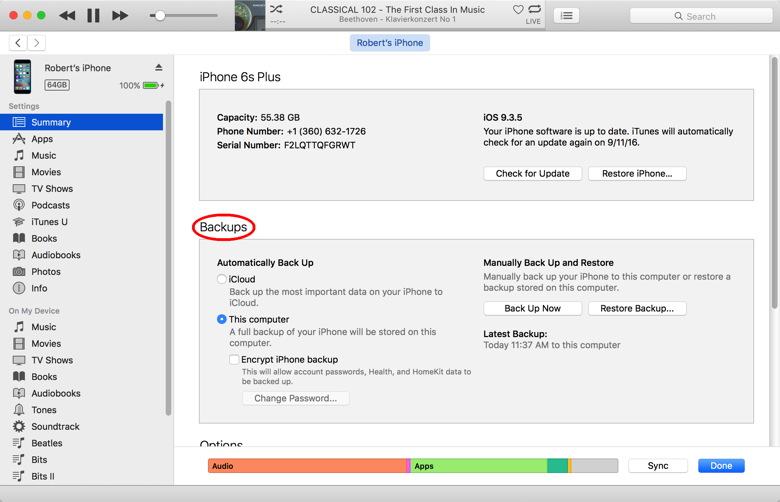
Task: Open Podcasts in the sidebar
Action: click(82, 205)
